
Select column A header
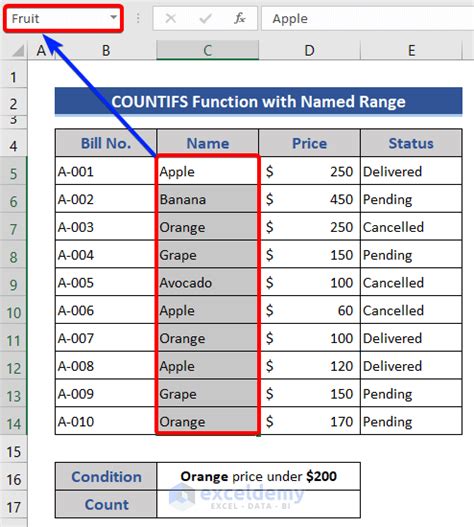41,51
